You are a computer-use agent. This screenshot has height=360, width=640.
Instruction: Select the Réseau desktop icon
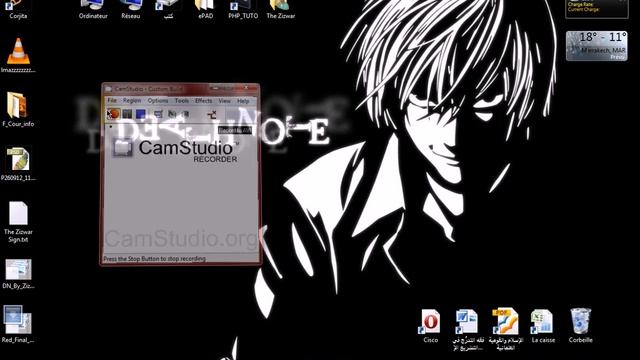click(x=131, y=10)
